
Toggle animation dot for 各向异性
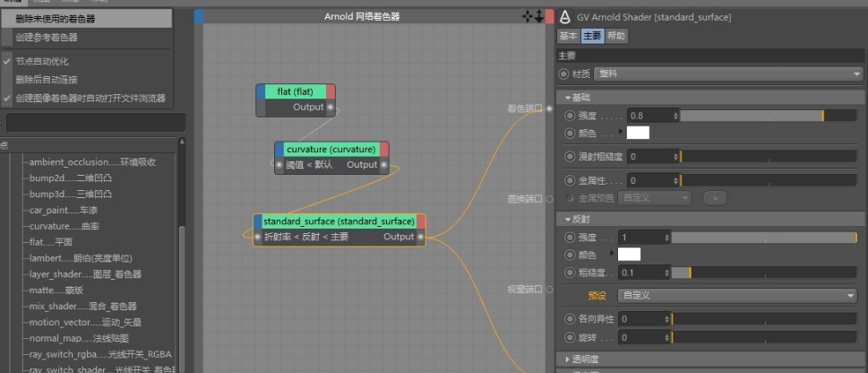pos(570,319)
